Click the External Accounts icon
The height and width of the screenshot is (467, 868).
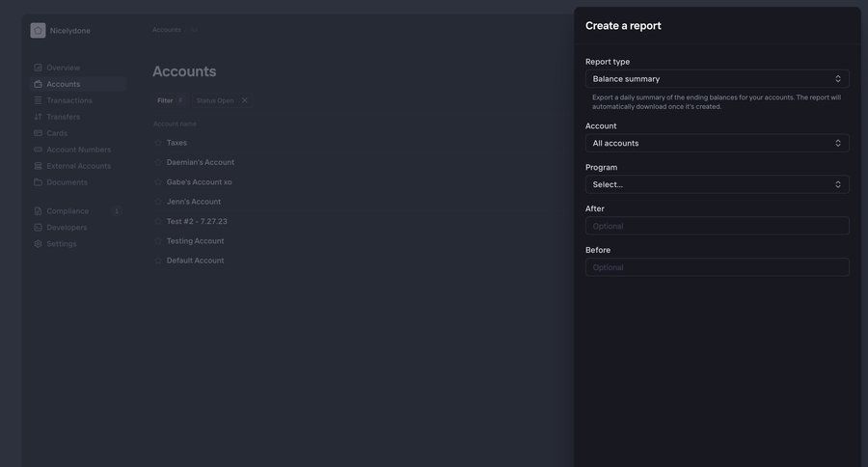click(38, 166)
